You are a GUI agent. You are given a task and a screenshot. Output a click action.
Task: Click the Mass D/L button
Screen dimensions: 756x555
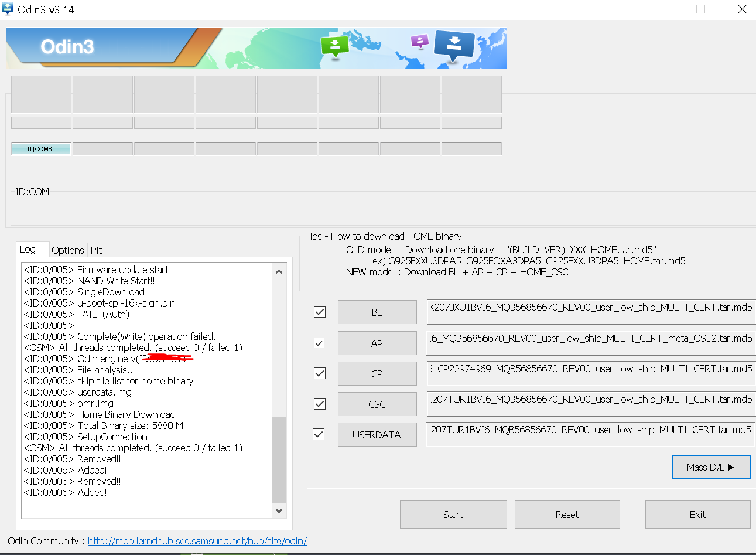tap(711, 467)
